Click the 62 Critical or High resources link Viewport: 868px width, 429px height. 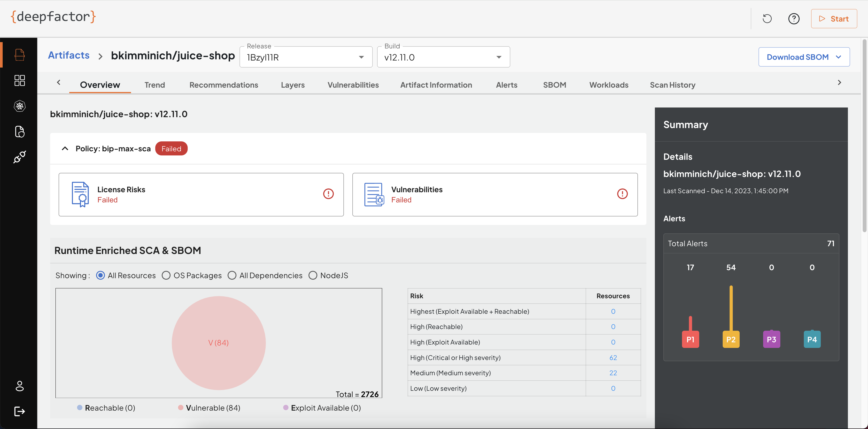(x=613, y=358)
